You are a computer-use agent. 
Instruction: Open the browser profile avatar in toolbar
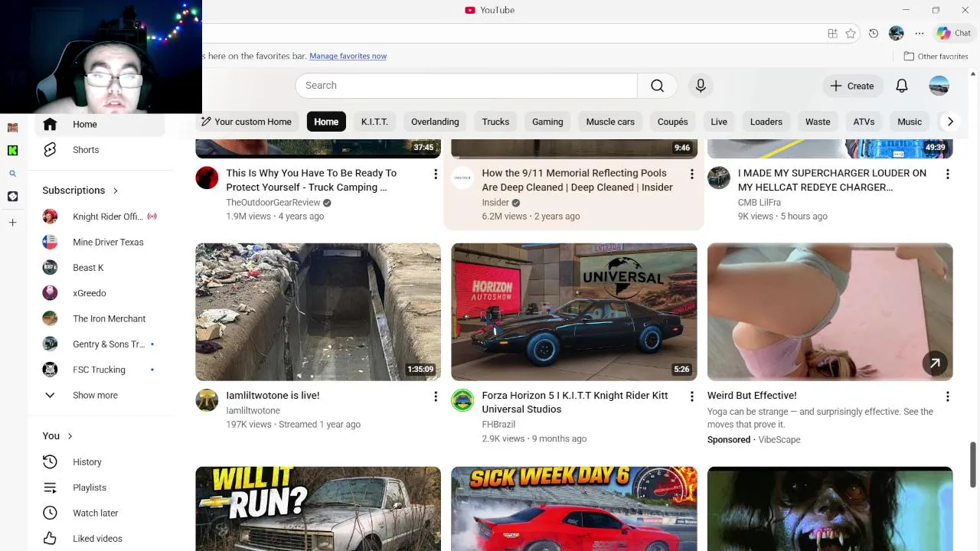click(x=897, y=34)
